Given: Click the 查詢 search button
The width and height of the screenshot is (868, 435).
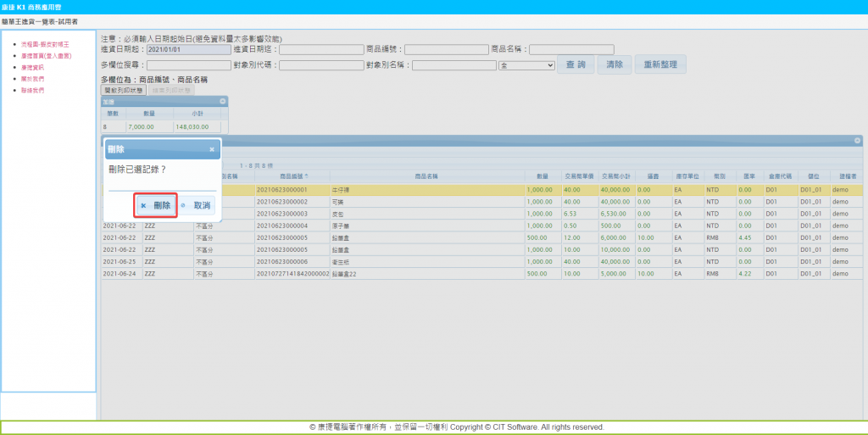Looking at the screenshot, I should click(576, 64).
